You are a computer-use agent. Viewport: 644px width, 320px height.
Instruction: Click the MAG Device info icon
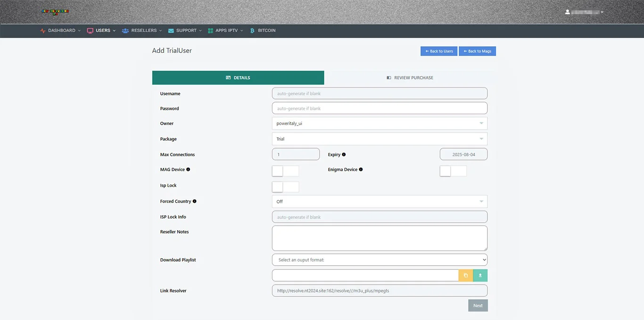[188, 169]
